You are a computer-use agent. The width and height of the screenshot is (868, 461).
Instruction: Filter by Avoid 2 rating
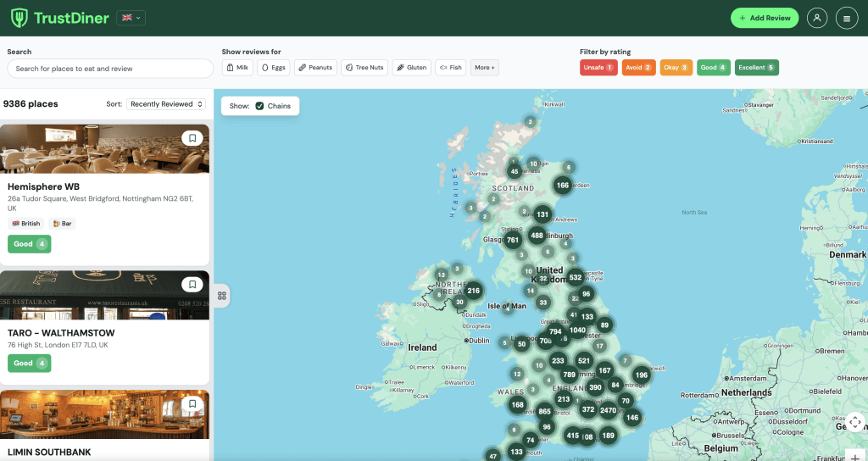pyautogui.click(x=638, y=68)
